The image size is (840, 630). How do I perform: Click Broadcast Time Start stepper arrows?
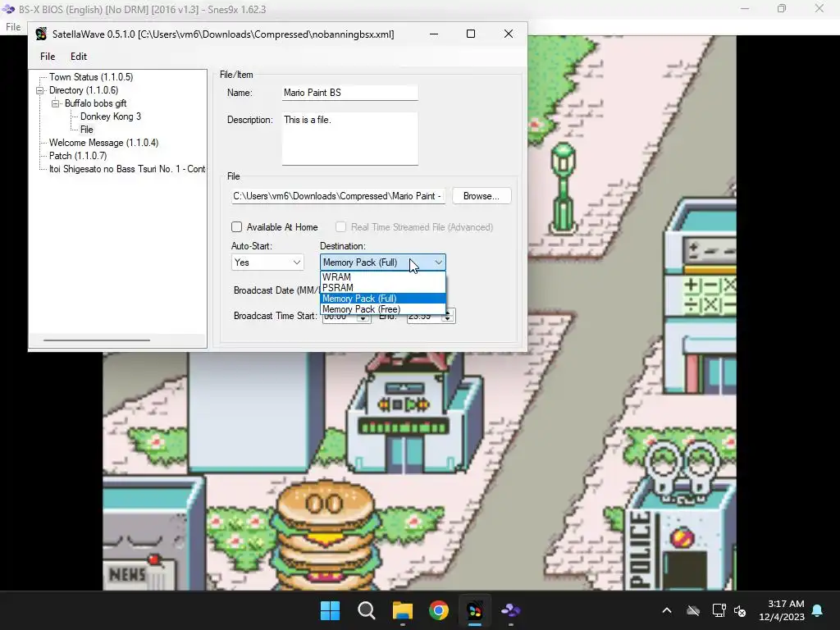363,318
